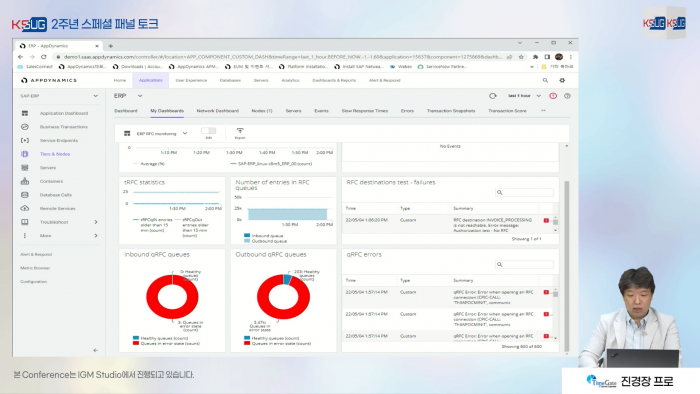
Task: Open the help question-mark icon
Action: [x=567, y=96]
